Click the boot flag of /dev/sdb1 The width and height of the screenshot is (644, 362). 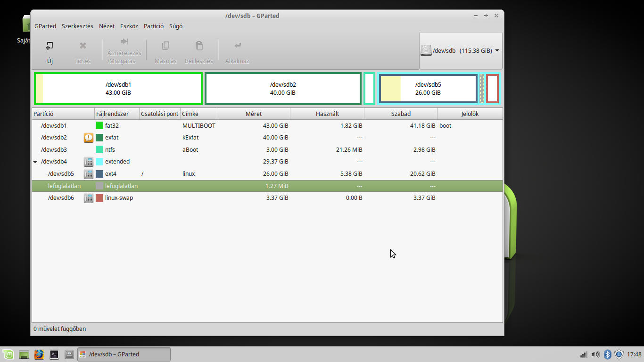pyautogui.click(x=446, y=126)
